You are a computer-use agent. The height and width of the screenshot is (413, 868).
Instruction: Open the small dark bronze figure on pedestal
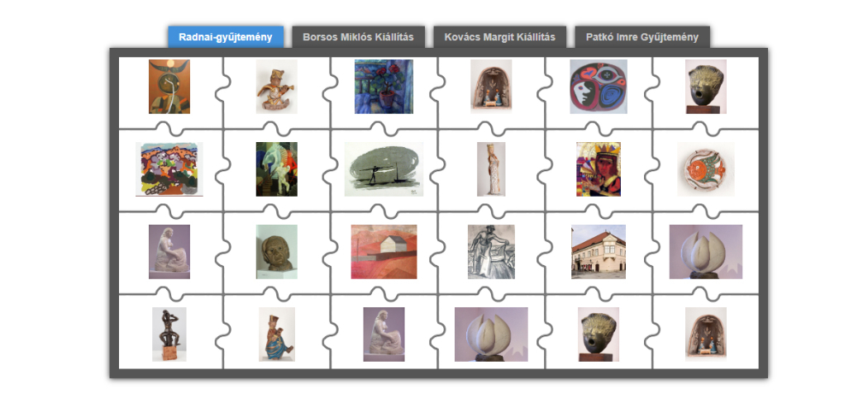(169, 335)
